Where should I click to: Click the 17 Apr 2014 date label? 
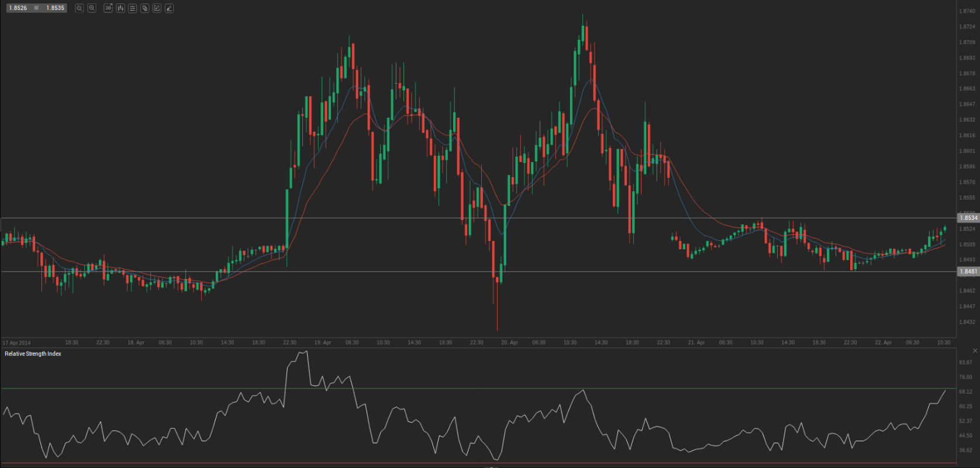[x=16, y=343]
